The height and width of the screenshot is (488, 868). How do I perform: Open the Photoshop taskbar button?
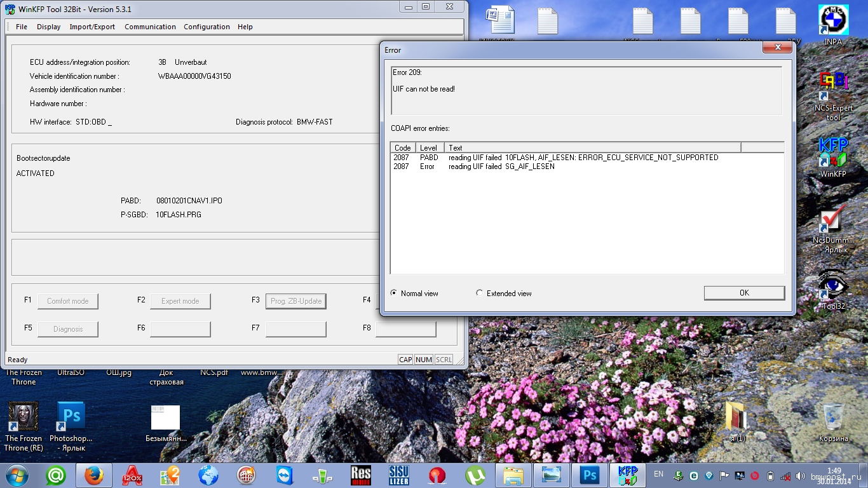[x=590, y=475]
